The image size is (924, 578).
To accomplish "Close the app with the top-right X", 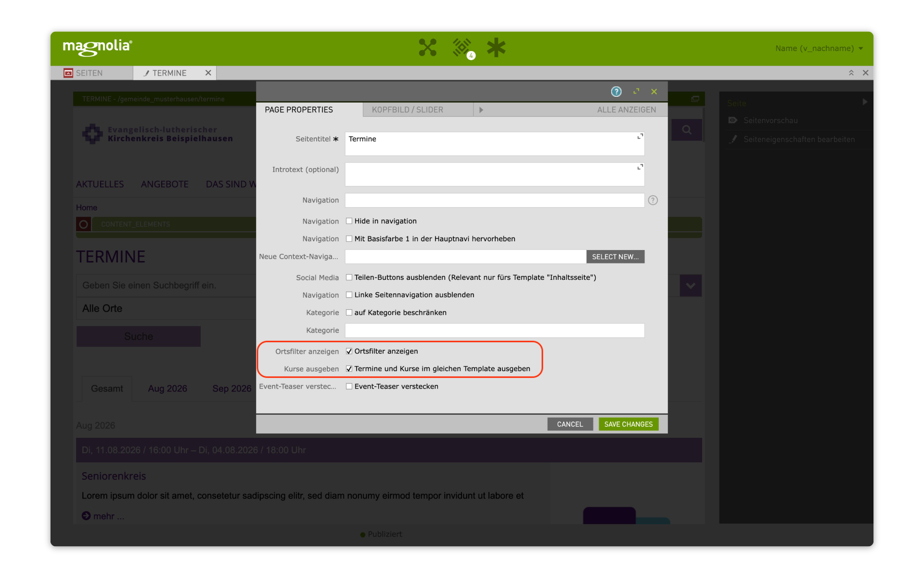I will tap(865, 73).
